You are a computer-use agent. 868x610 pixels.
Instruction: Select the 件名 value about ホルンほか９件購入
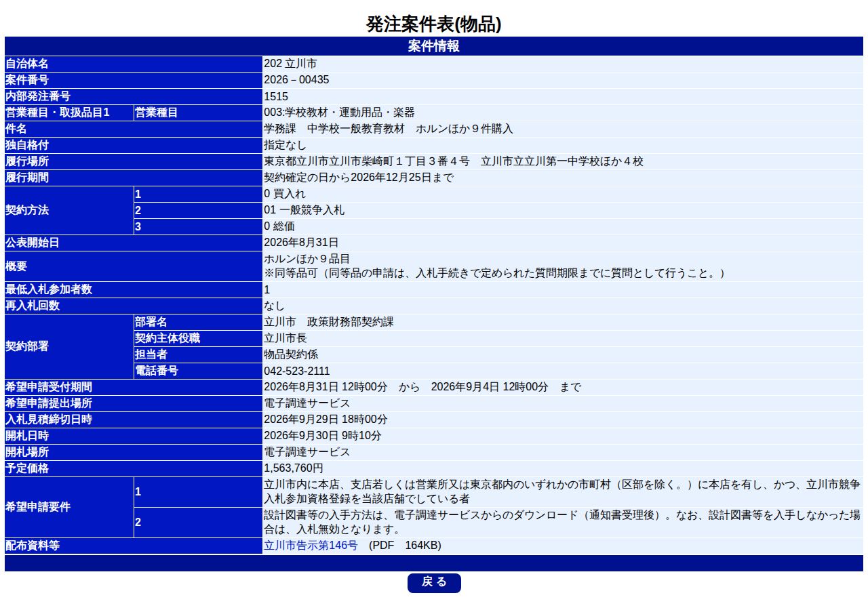pos(389,129)
